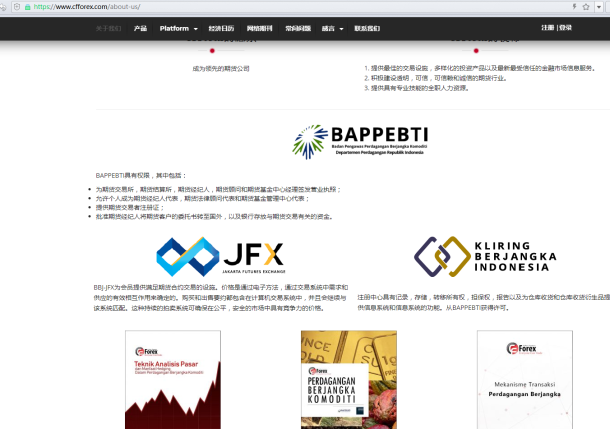610x429 pixels.
Task: Click the 注册 register link
Action: tap(547, 28)
